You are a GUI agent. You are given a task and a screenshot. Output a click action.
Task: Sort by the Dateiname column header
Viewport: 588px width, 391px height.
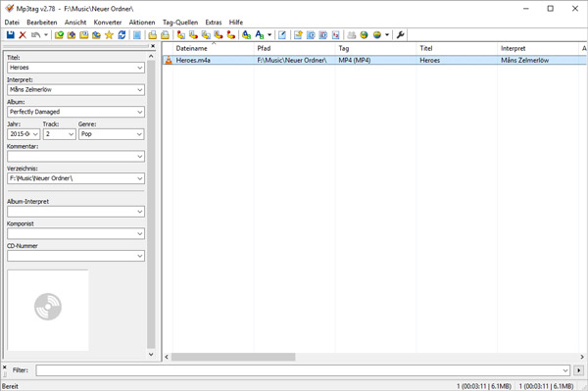point(213,48)
